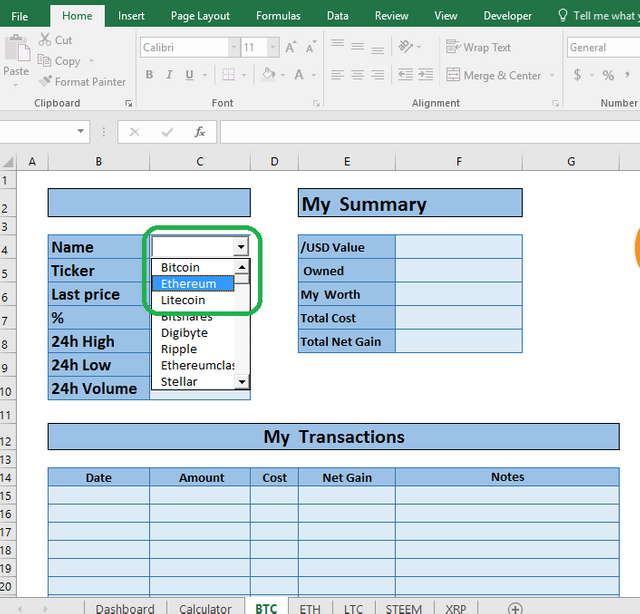
Task: Click the fill color paint bucket
Action: pos(269,75)
